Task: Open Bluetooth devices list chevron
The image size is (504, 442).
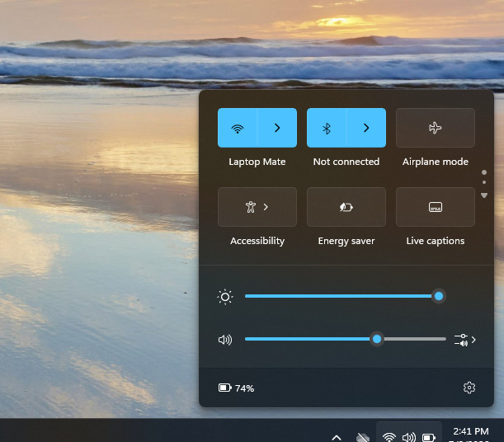Action: click(366, 128)
